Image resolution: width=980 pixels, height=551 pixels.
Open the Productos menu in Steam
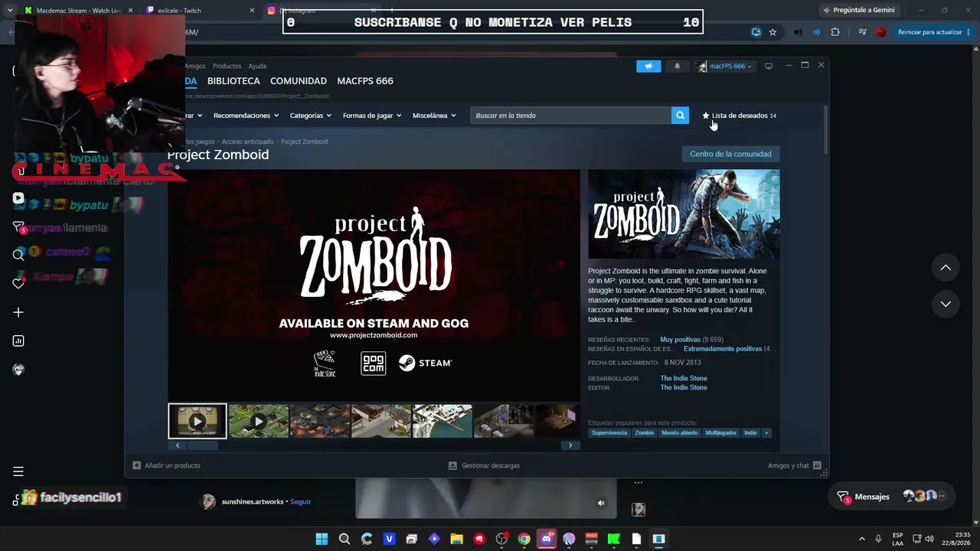[x=227, y=67]
